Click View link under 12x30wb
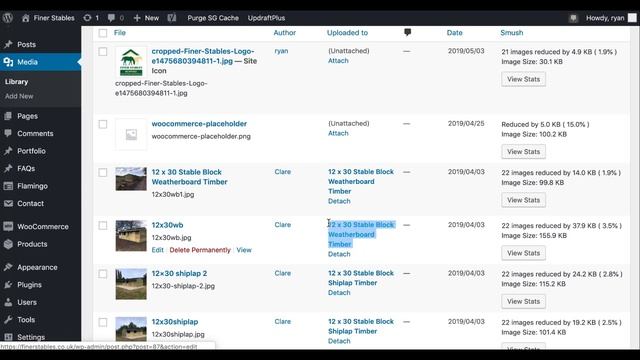The height and width of the screenshot is (360, 640). tap(244, 250)
